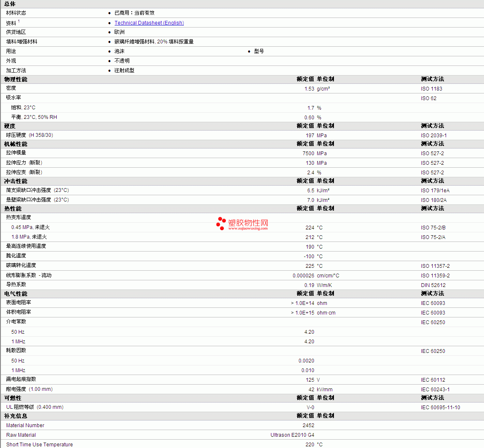This screenshot has width=484, height=448.
Task: Select the ISO 1183 test method cell
Action: [431, 89]
